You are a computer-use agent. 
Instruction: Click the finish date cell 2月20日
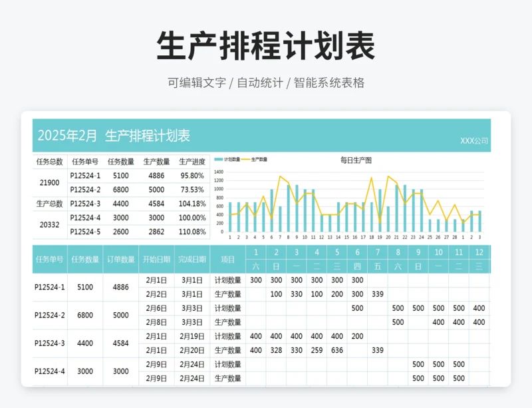[x=192, y=350]
